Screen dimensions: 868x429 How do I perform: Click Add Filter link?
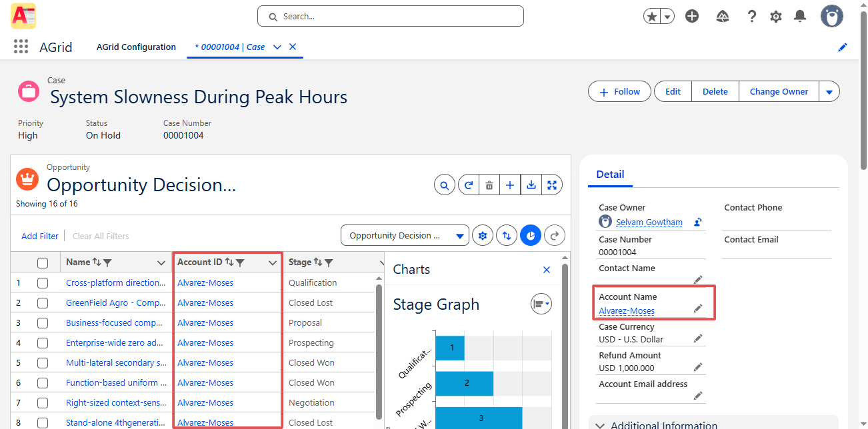tap(40, 236)
